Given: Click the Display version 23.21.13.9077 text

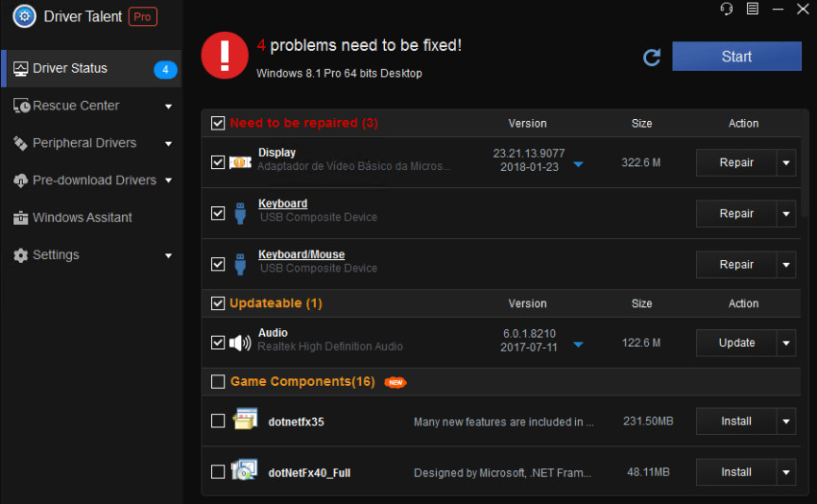Looking at the screenshot, I should coord(529,154).
